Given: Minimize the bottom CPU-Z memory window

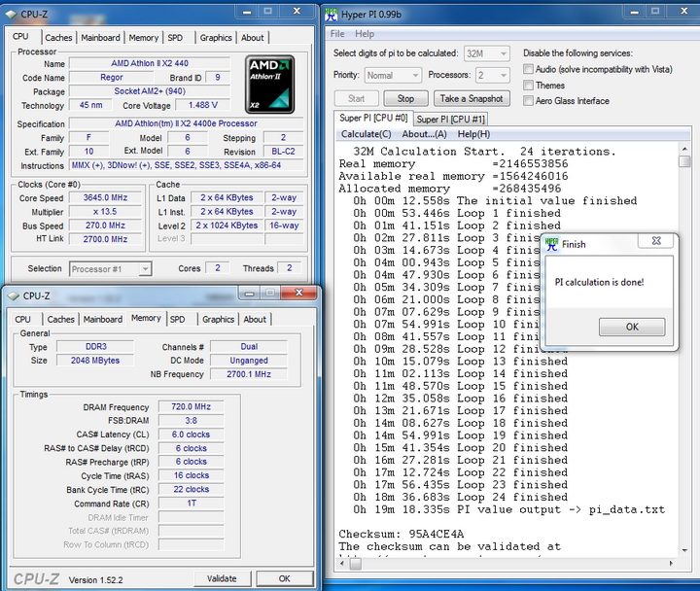Looking at the screenshot, I should click(249, 294).
